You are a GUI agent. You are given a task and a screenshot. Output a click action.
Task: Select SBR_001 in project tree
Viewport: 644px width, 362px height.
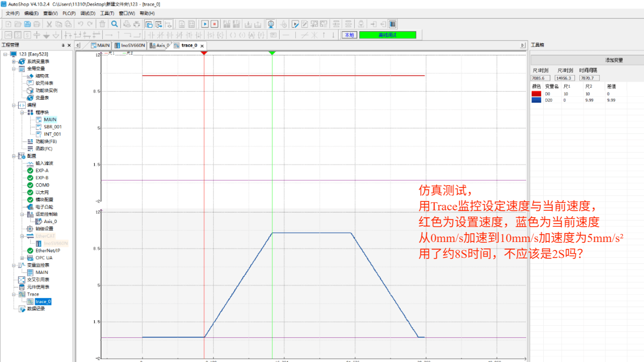pyautogui.click(x=52, y=127)
